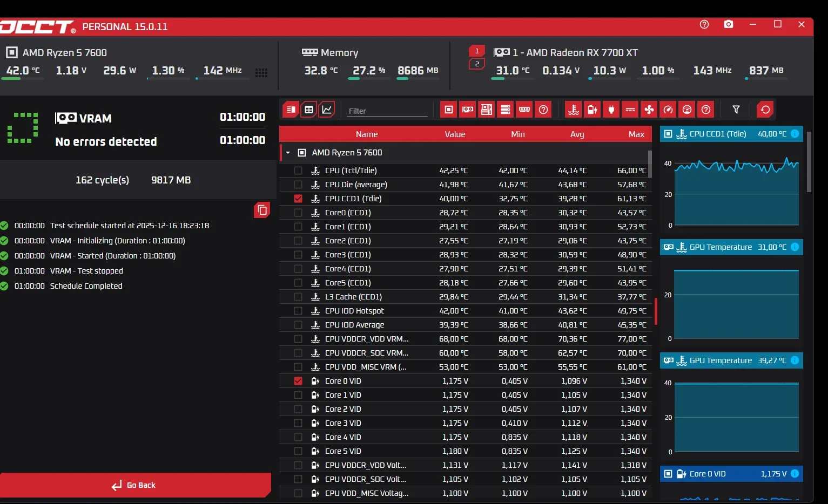The height and width of the screenshot is (504, 828).
Task: Tick the Core3 (CCD1) checkbox
Action: [x=298, y=255]
